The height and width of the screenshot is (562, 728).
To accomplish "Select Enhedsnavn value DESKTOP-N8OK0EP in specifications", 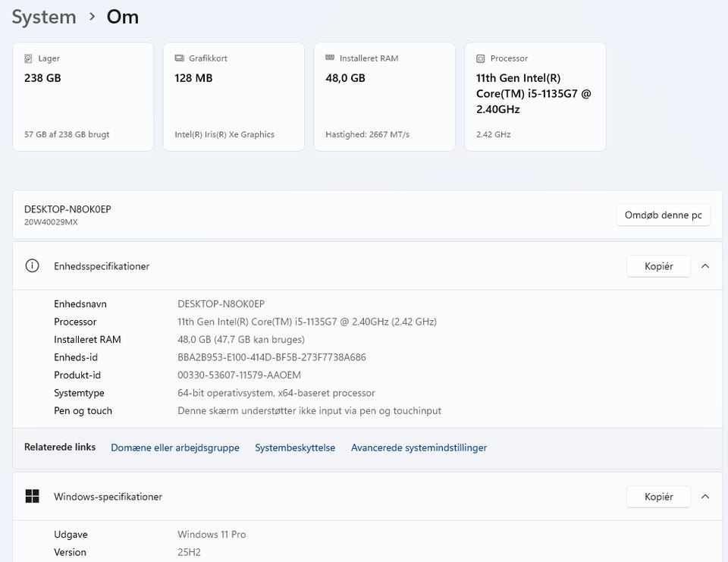I will (x=221, y=304).
